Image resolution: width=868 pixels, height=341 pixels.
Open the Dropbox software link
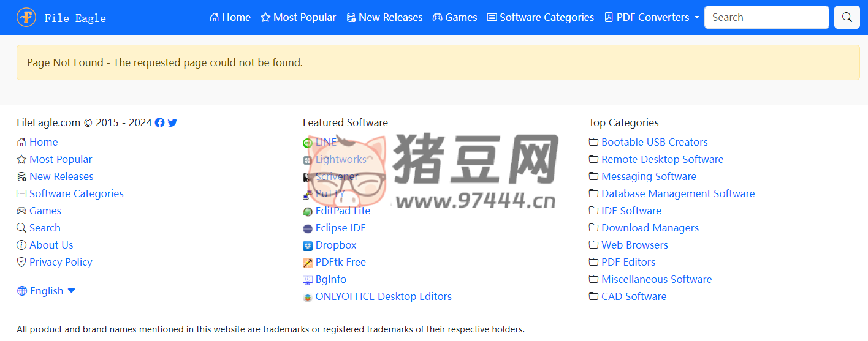336,245
